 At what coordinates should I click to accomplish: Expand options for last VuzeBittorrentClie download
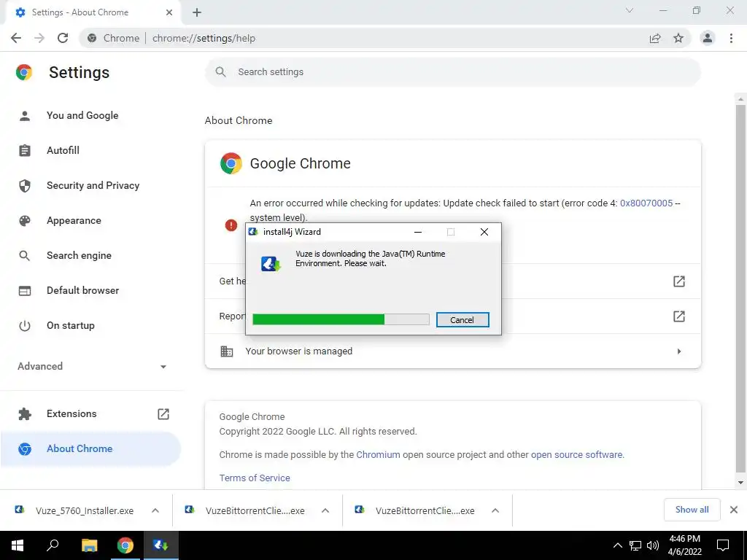pos(495,510)
